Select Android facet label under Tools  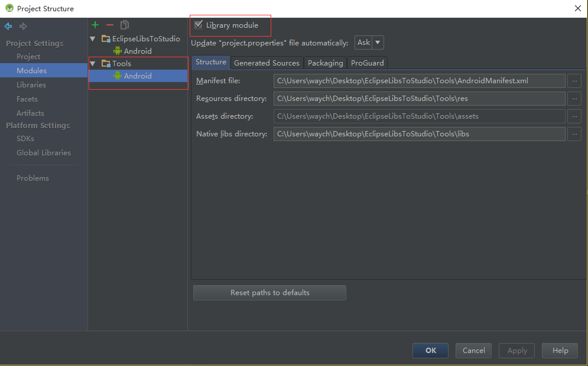tap(138, 76)
